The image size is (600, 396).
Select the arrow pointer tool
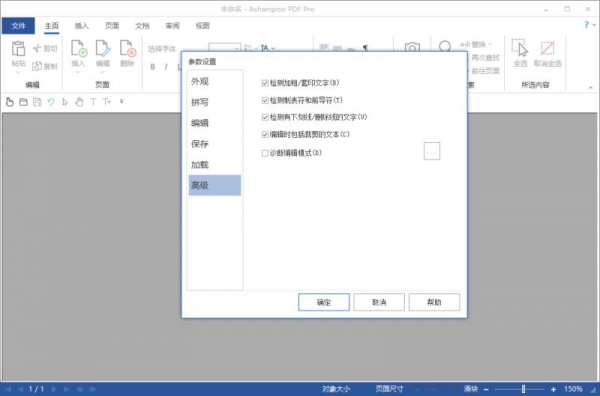(65, 102)
